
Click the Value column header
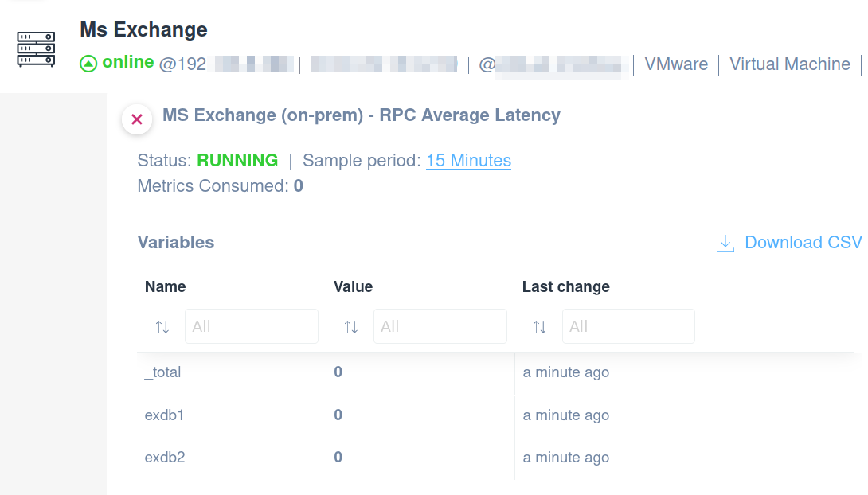(x=354, y=286)
